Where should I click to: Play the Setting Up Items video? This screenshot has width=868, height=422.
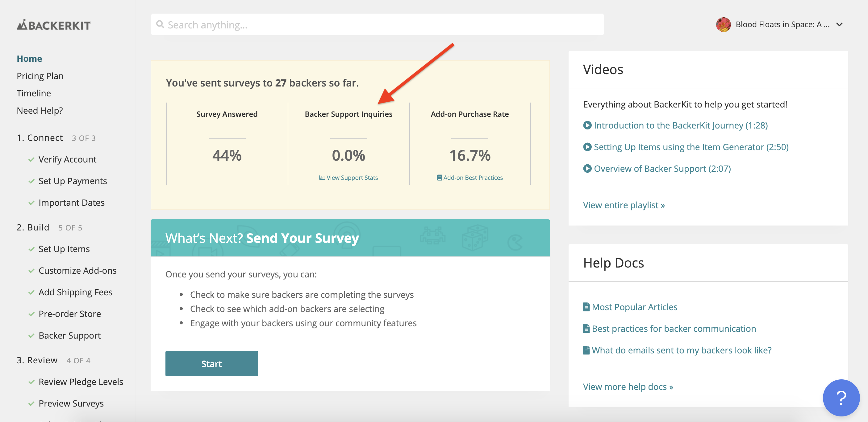pos(691,147)
